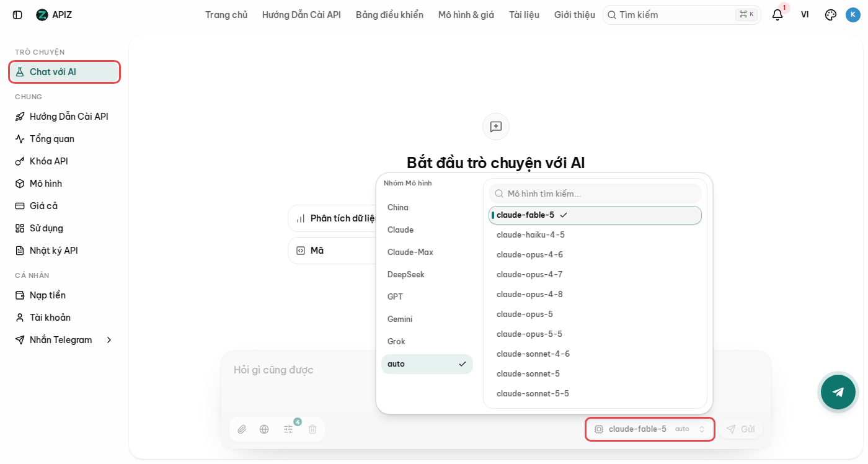Viewport: 868px width, 464px height.
Task: Select the Gemini model group
Action: 427,319
